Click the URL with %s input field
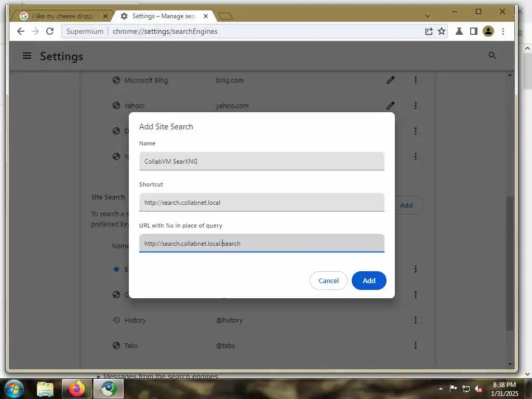 point(262,243)
